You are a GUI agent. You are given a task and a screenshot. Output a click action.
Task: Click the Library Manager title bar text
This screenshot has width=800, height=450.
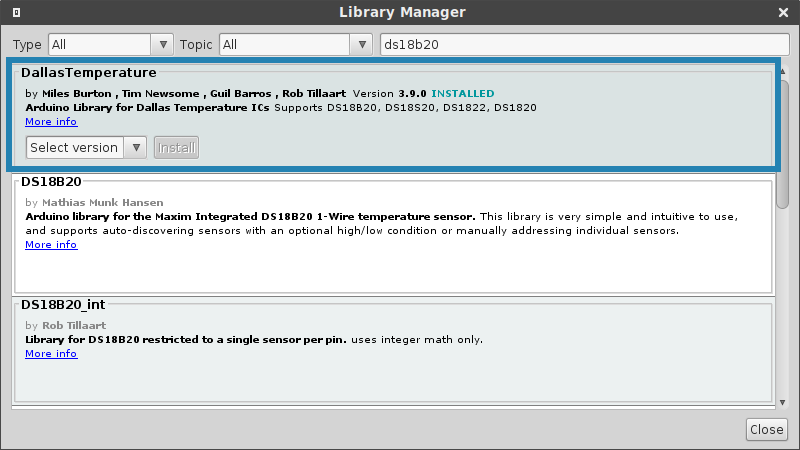point(402,12)
